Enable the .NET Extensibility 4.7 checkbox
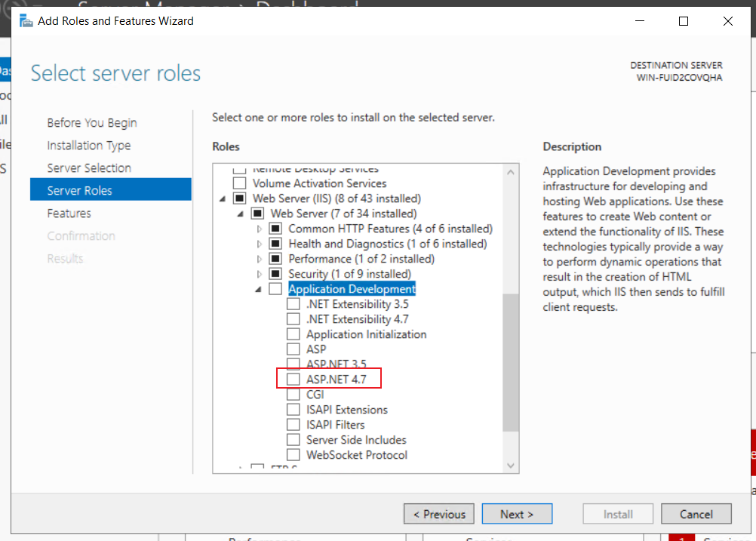Image resolution: width=756 pixels, height=541 pixels. click(x=293, y=319)
